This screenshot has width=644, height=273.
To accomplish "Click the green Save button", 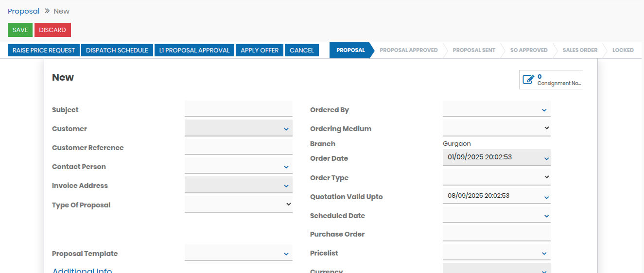I will click(20, 30).
